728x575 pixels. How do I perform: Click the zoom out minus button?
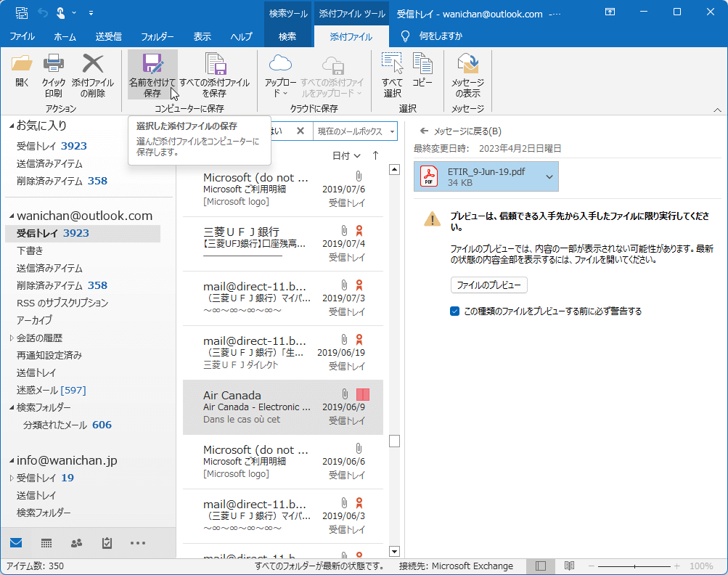(592, 566)
